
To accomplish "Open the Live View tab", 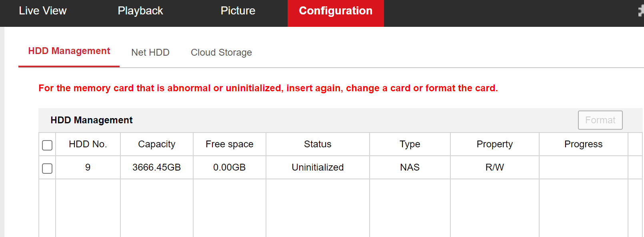I will click(x=43, y=11).
